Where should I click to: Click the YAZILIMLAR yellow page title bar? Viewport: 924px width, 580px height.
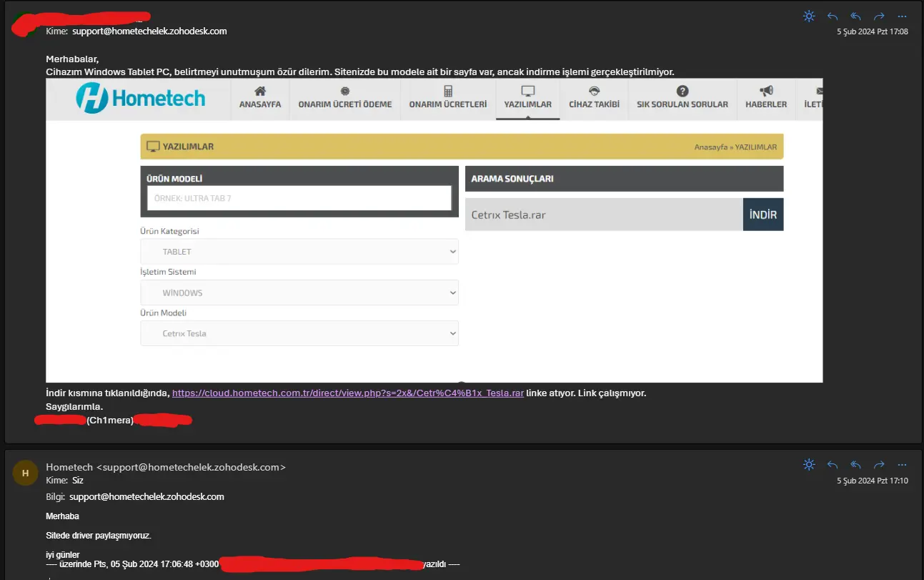[x=462, y=147]
